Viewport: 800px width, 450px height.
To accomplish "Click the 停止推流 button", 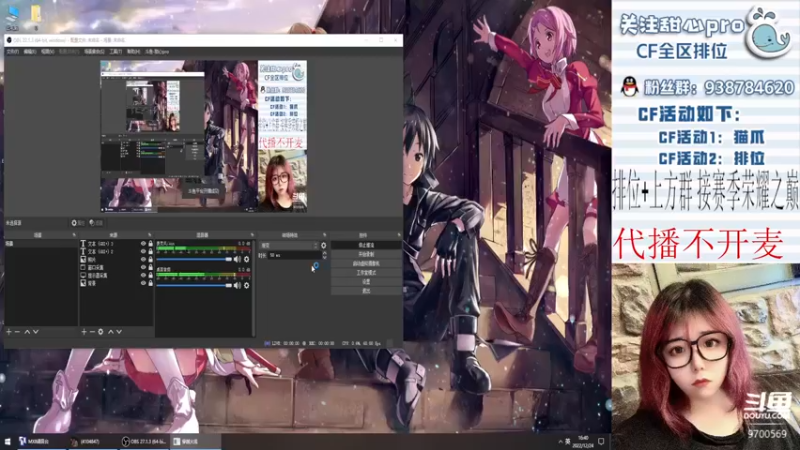I will 366,245.
